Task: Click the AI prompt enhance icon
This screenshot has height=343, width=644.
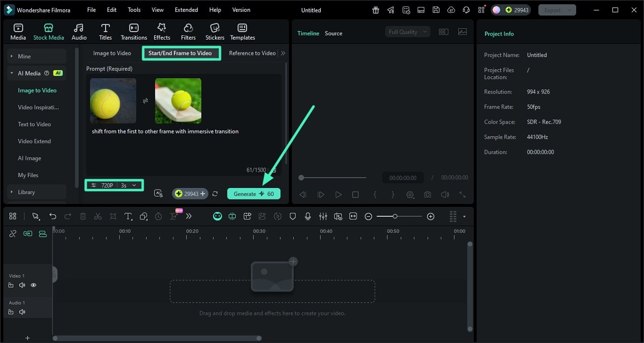Action: tap(159, 194)
